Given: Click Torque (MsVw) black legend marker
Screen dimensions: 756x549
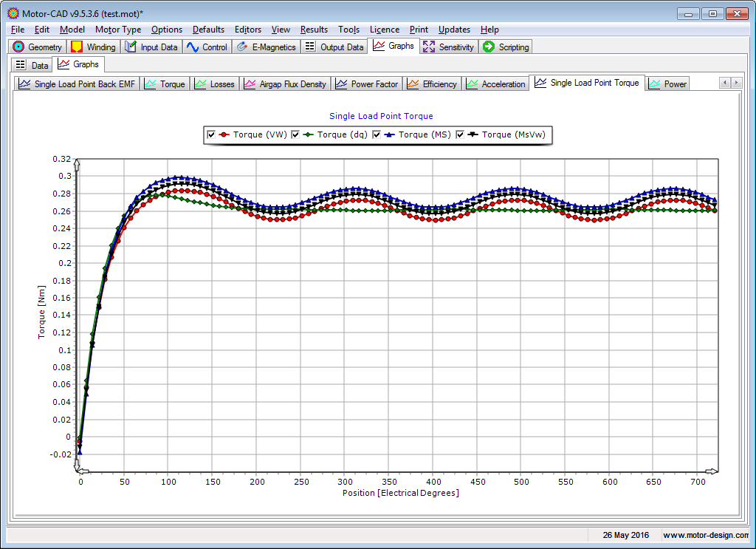Looking at the screenshot, I should click(473, 134).
